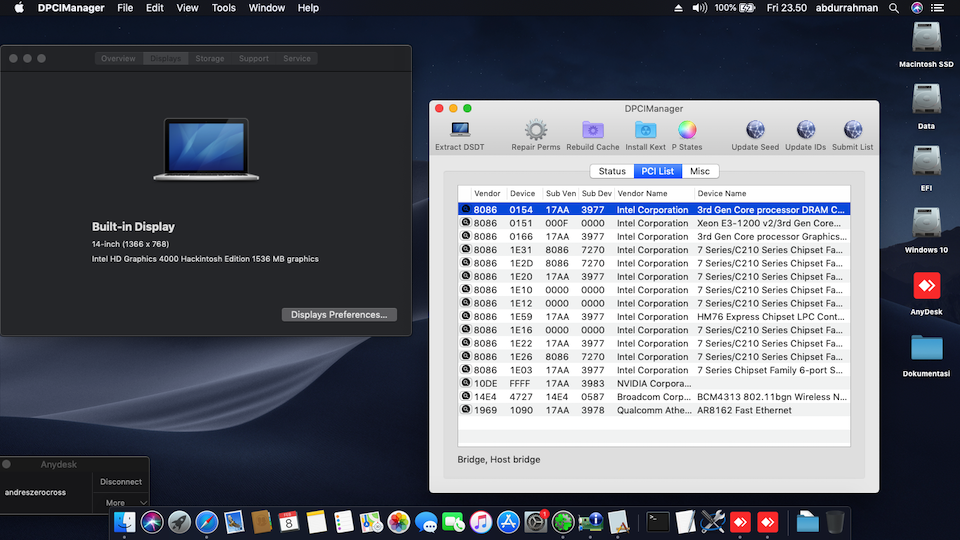Click the Update IDs globe icon

tap(805, 131)
